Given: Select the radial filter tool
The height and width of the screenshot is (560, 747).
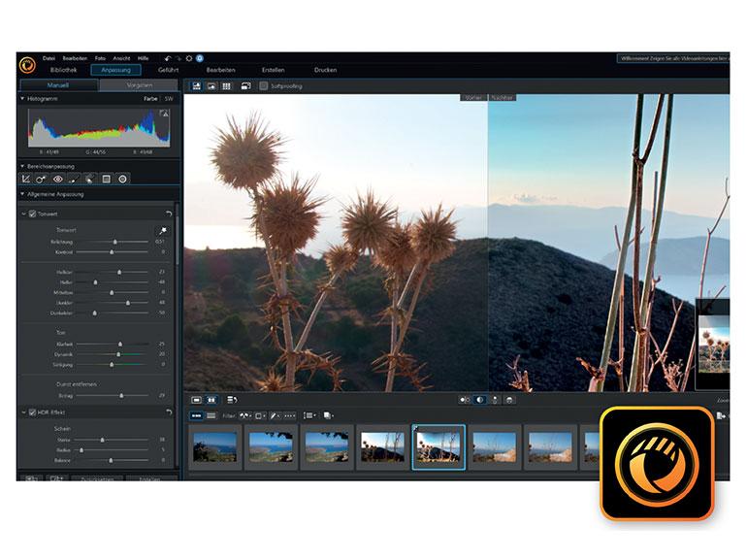Looking at the screenshot, I should point(122,179).
